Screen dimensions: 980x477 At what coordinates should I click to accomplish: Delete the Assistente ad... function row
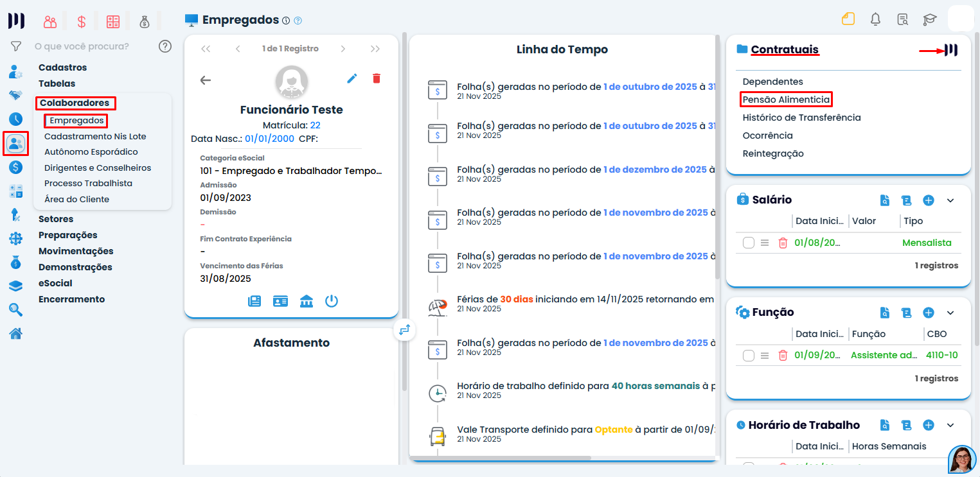pyautogui.click(x=783, y=355)
